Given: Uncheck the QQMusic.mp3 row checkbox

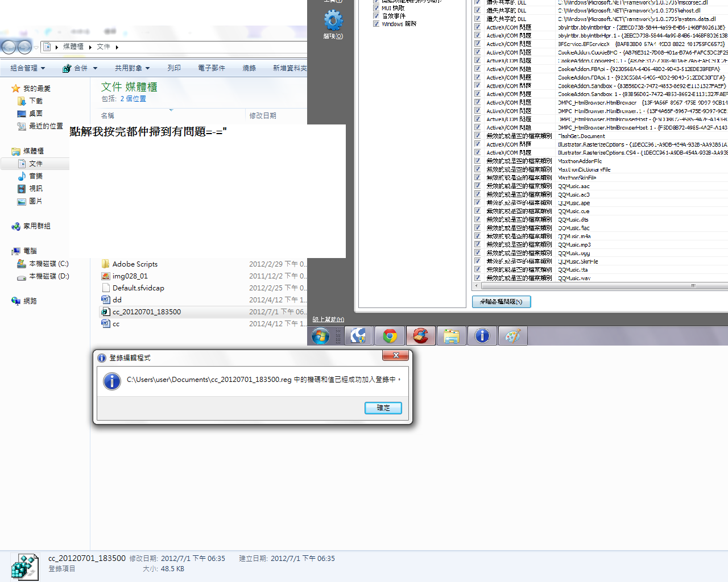Looking at the screenshot, I should pos(477,244).
